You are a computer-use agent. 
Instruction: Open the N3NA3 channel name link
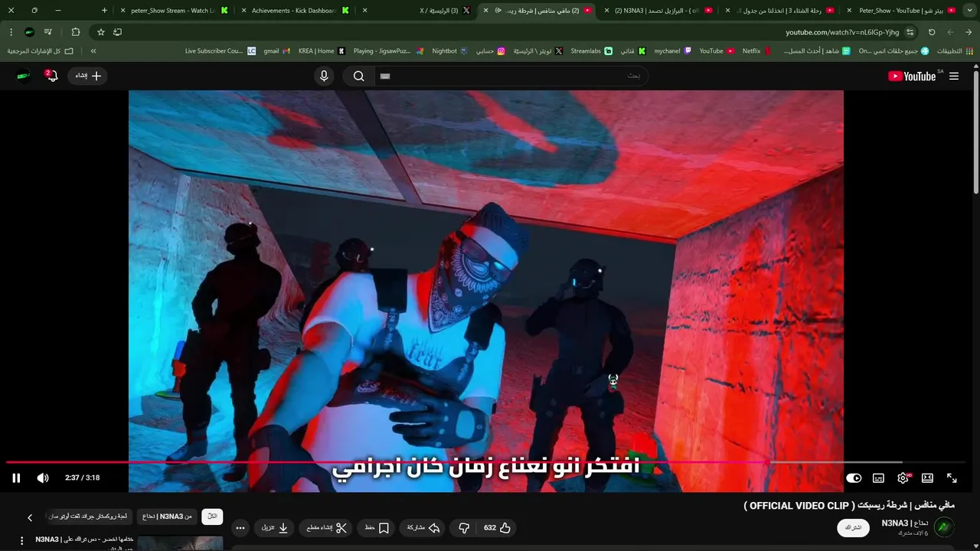904,523
